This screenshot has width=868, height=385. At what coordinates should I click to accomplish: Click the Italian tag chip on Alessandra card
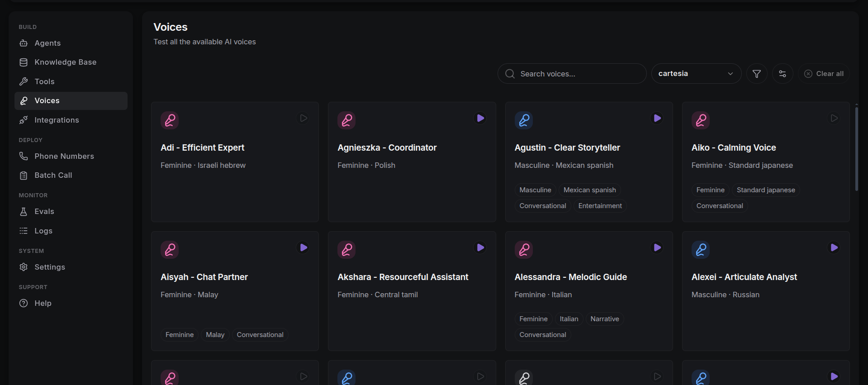pyautogui.click(x=569, y=319)
